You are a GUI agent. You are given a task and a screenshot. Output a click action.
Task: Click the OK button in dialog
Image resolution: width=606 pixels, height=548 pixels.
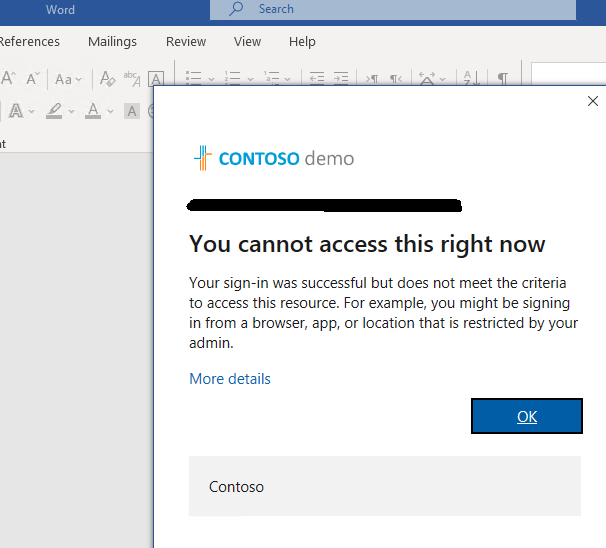coord(527,416)
